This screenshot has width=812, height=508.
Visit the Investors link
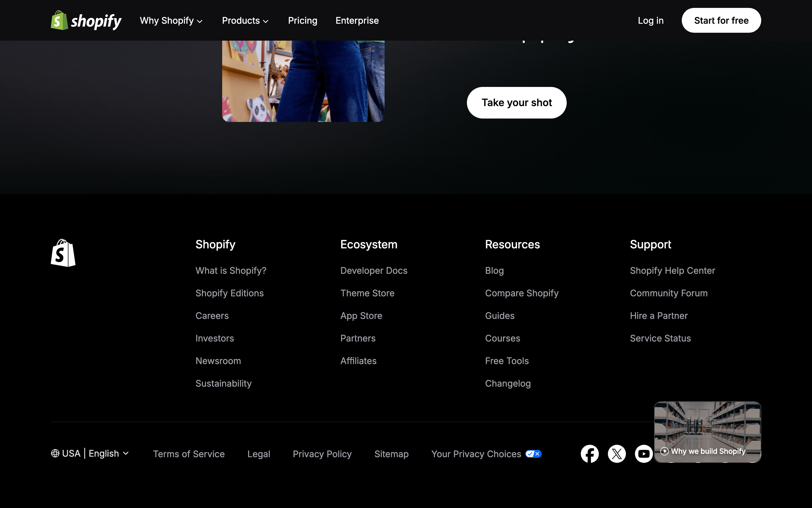[215, 338]
